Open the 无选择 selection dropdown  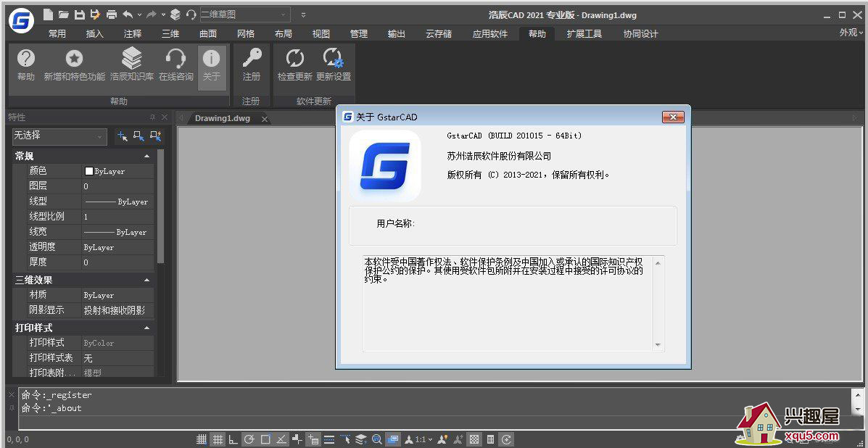click(59, 136)
